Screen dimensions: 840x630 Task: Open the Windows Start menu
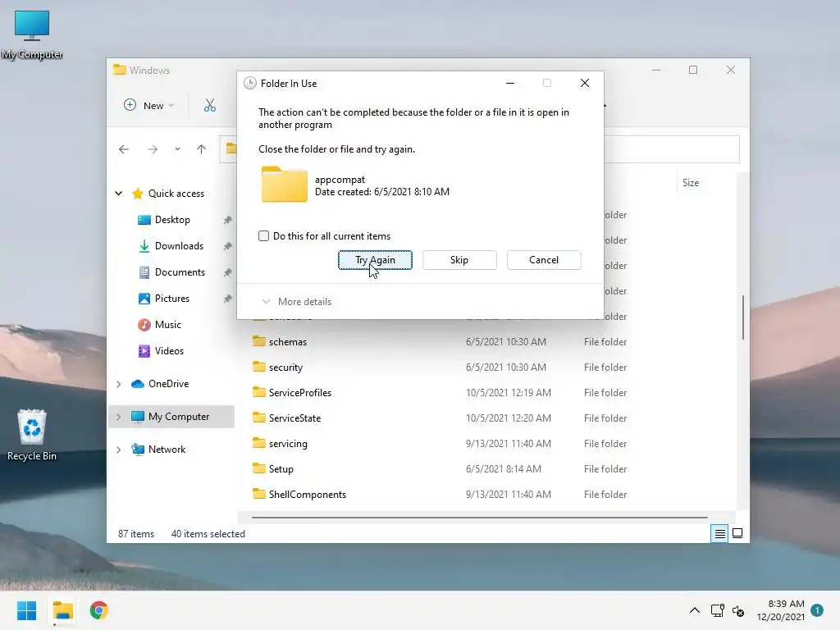[x=26, y=610]
